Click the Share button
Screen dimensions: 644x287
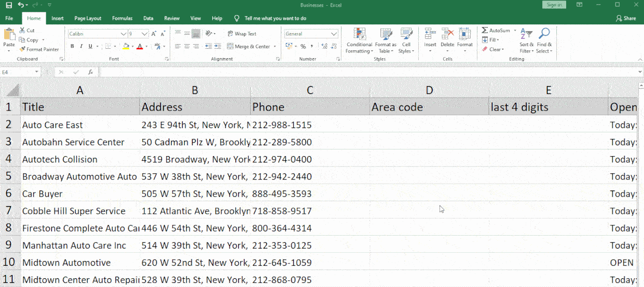[626, 18]
